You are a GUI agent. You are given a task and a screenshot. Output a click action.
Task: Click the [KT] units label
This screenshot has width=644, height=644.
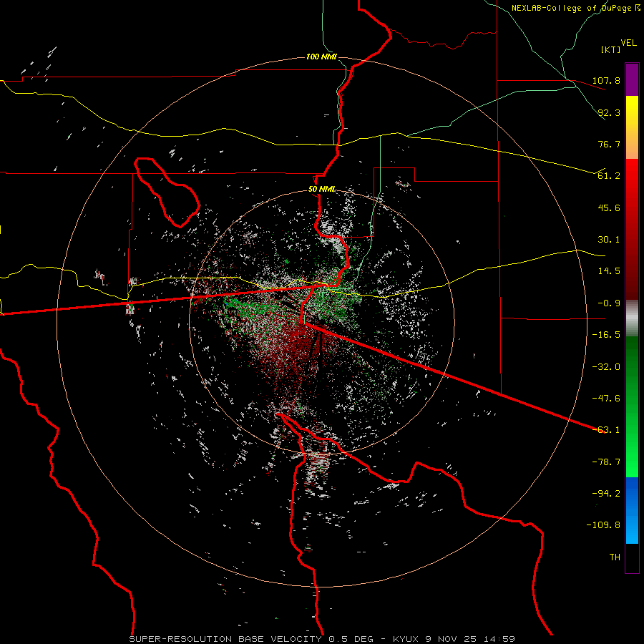[610, 49]
